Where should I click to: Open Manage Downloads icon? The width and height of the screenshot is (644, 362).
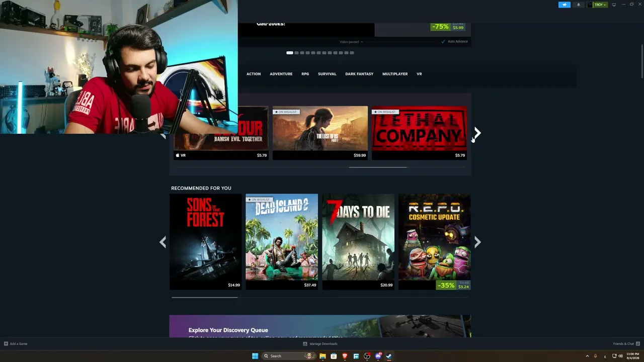[305, 344]
